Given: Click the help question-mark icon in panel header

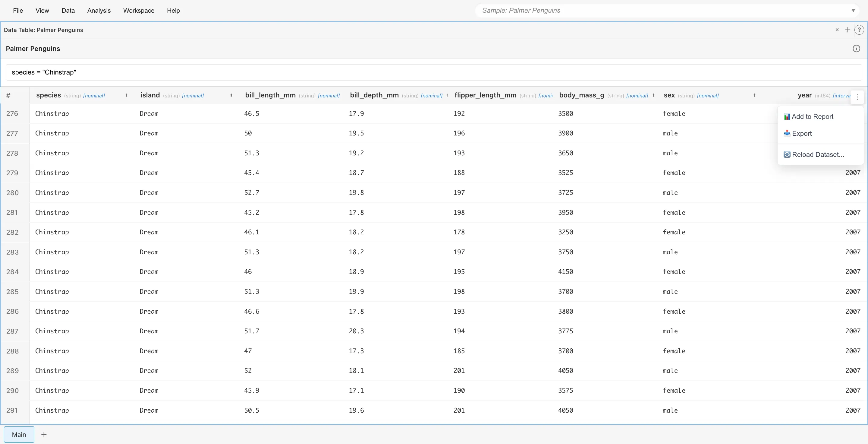Looking at the screenshot, I should tap(859, 30).
